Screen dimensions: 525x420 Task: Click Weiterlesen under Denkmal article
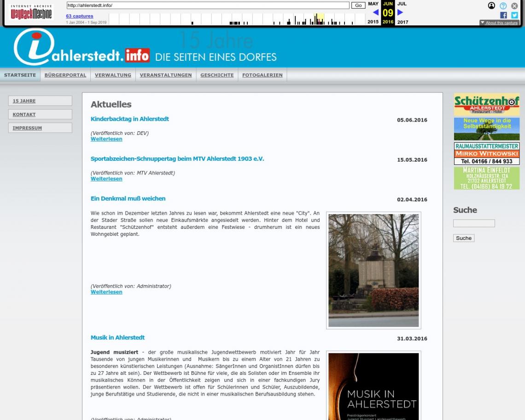[x=106, y=292]
